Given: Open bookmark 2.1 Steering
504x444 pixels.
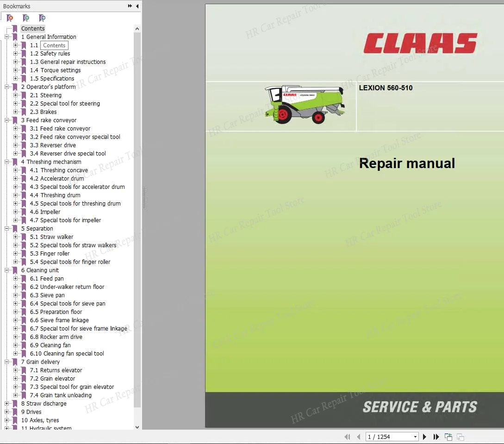Looking at the screenshot, I should (x=45, y=95).
